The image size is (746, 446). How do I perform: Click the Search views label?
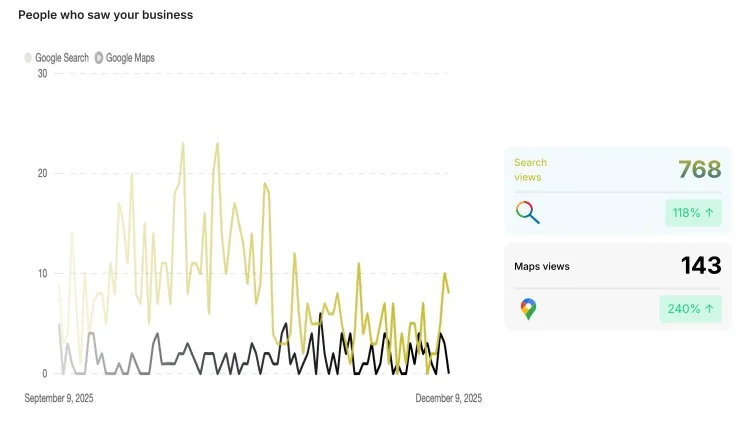tap(530, 170)
